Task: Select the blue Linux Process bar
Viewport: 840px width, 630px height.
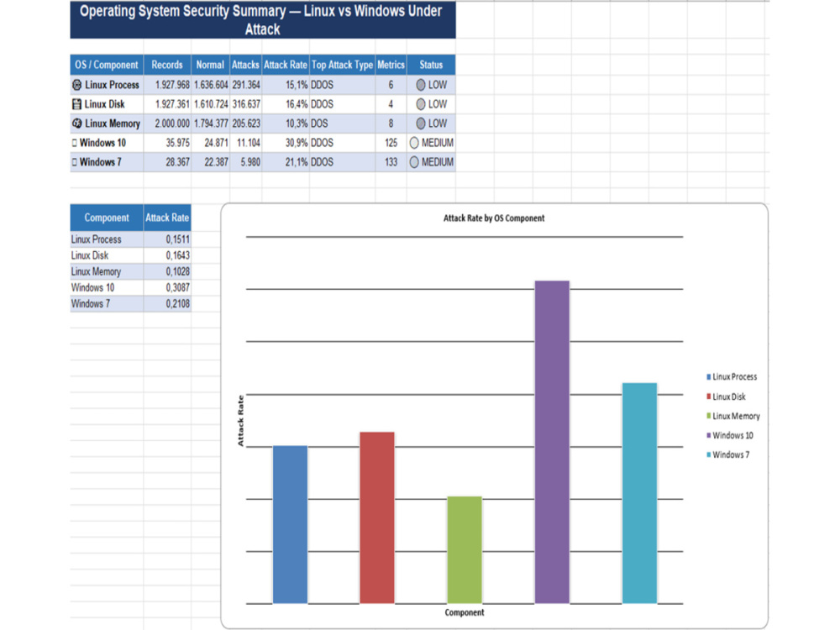Action: (290, 524)
